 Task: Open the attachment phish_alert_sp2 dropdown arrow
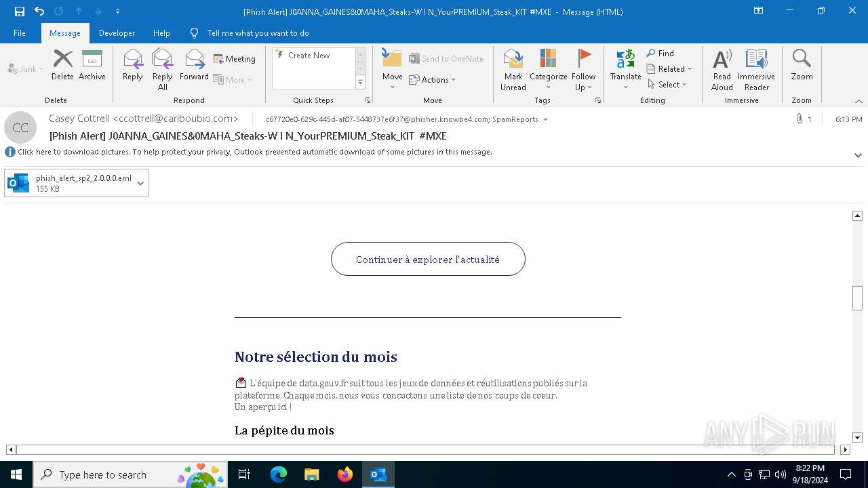coord(140,183)
